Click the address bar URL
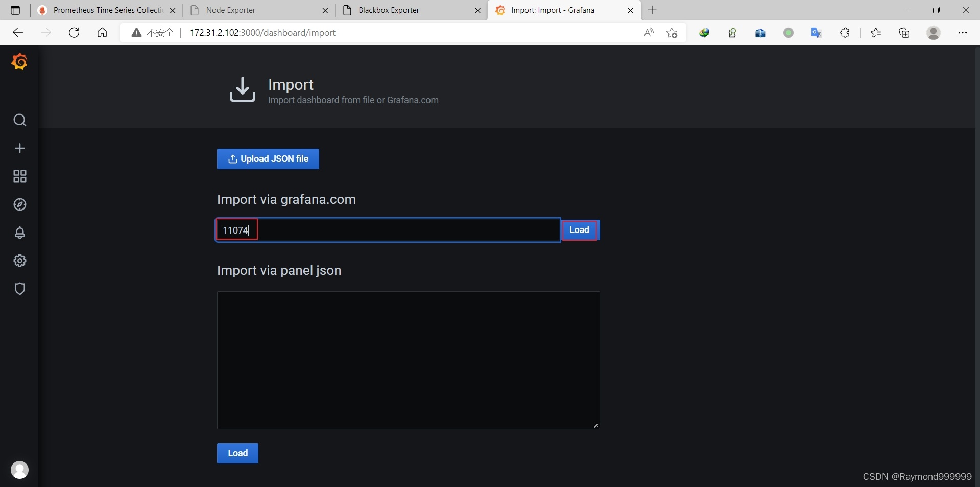This screenshot has width=980, height=487. [262, 33]
